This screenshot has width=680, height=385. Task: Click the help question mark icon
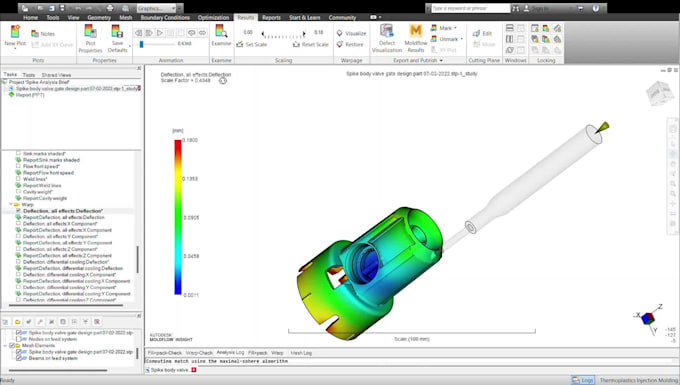tap(596, 8)
